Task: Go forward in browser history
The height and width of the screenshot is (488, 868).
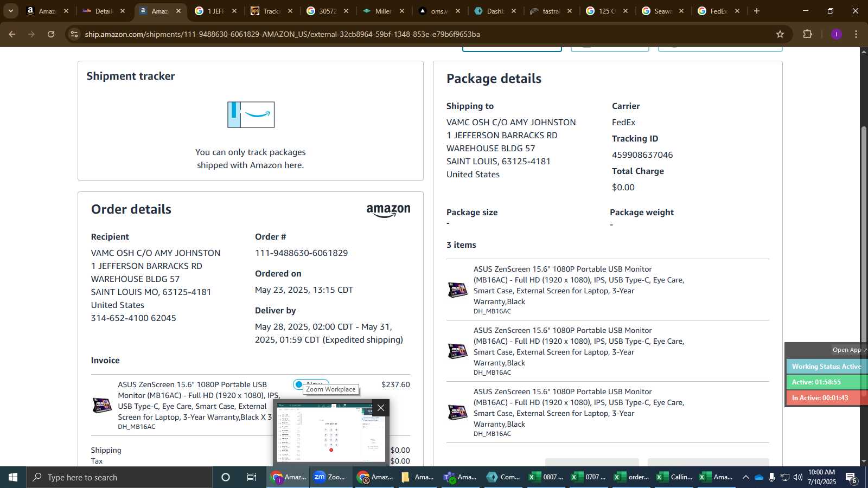Action: point(31,34)
